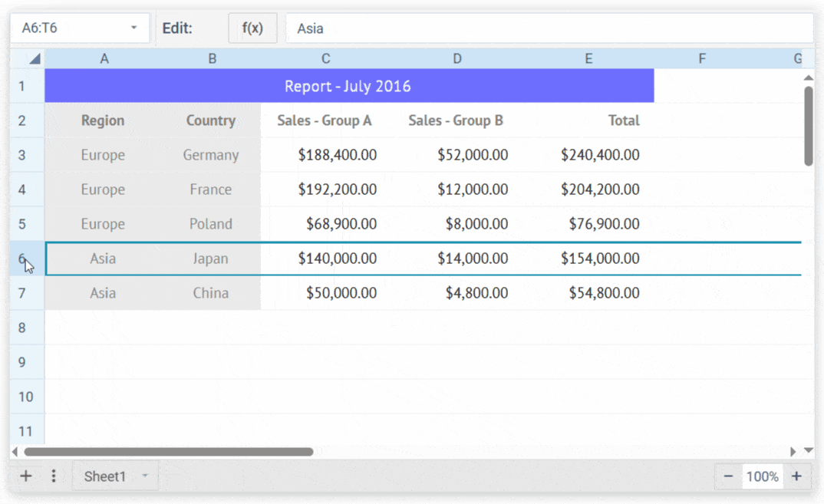Image resolution: width=824 pixels, height=504 pixels.
Task: Select the row 3 header
Action: pyautogui.click(x=22, y=155)
